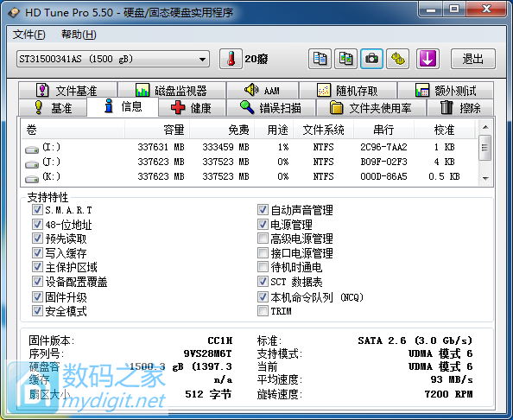
Task: Toggle the 安全模式 checkbox
Action: [37, 310]
